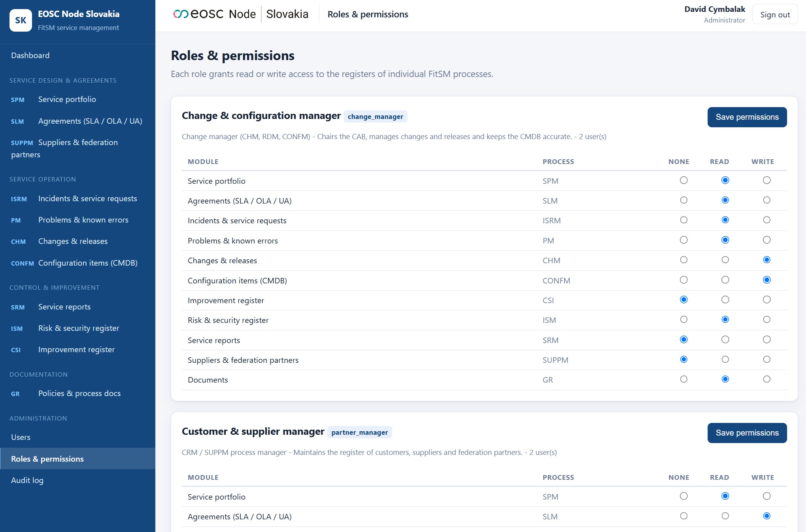
Task: Set partner manager Service portfolio to None
Action: pyautogui.click(x=683, y=496)
